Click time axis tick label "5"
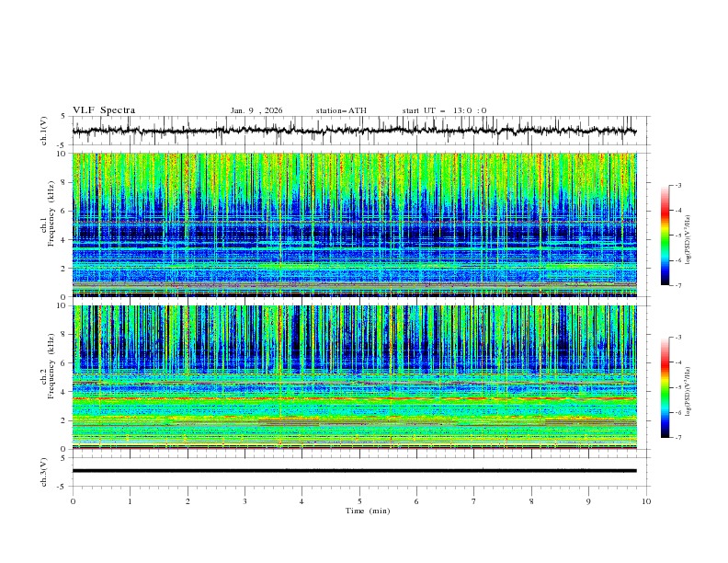 [359, 501]
